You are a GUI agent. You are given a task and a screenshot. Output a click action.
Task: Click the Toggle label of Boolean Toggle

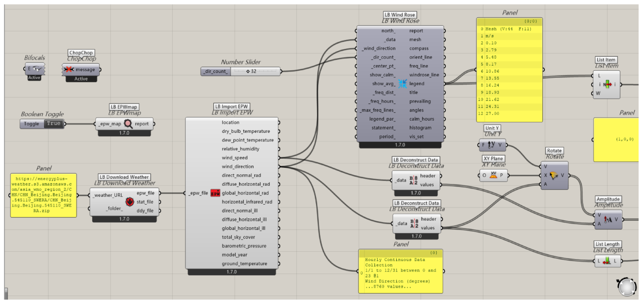[31, 124]
